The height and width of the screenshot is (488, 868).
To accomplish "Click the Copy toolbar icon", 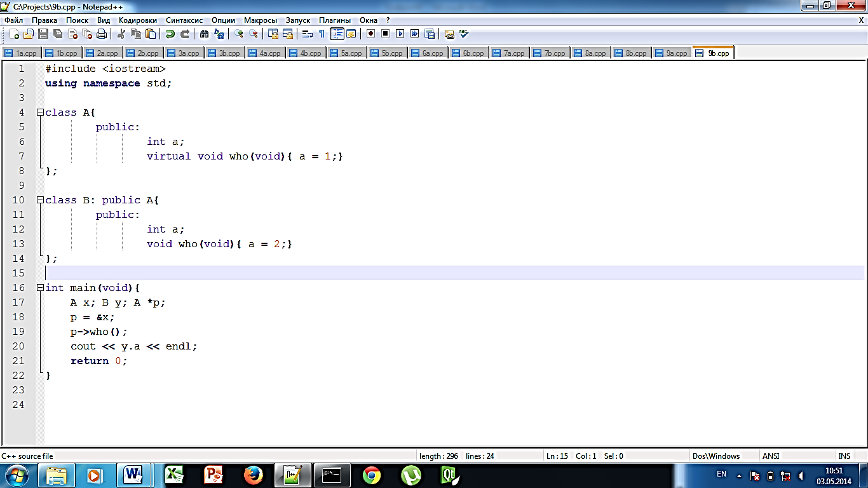I will pyautogui.click(x=135, y=34).
